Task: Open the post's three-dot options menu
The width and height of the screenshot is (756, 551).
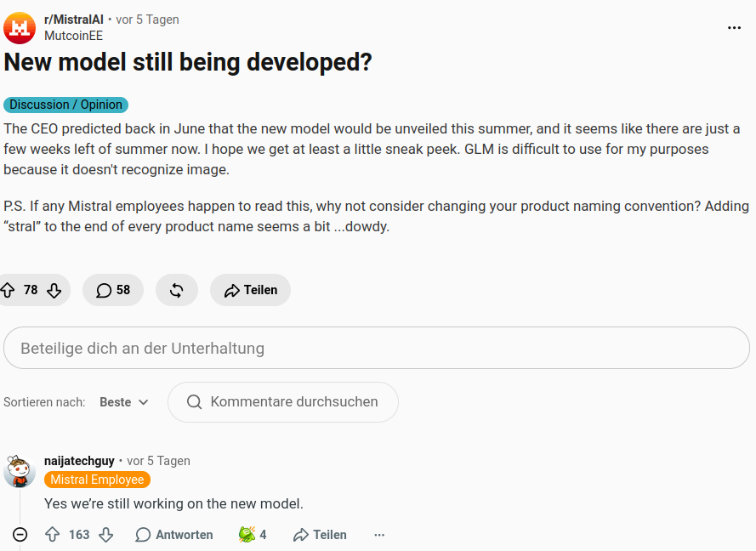Action: [734, 28]
